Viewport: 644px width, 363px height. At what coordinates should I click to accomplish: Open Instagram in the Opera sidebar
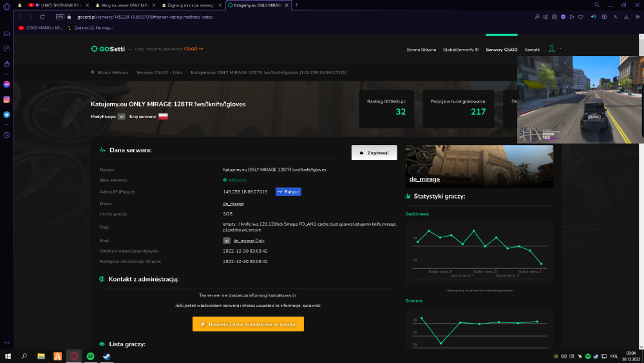[6, 99]
